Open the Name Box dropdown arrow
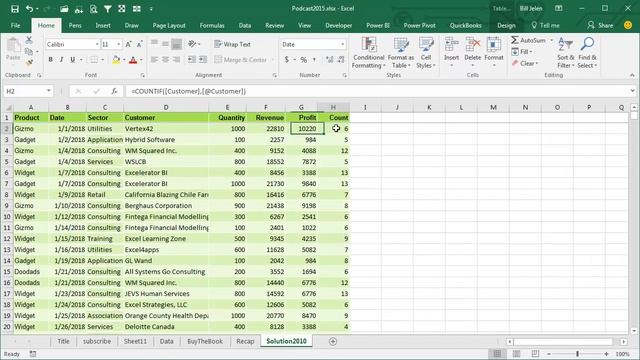The image size is (640, 360). click(x=49, y=91)
